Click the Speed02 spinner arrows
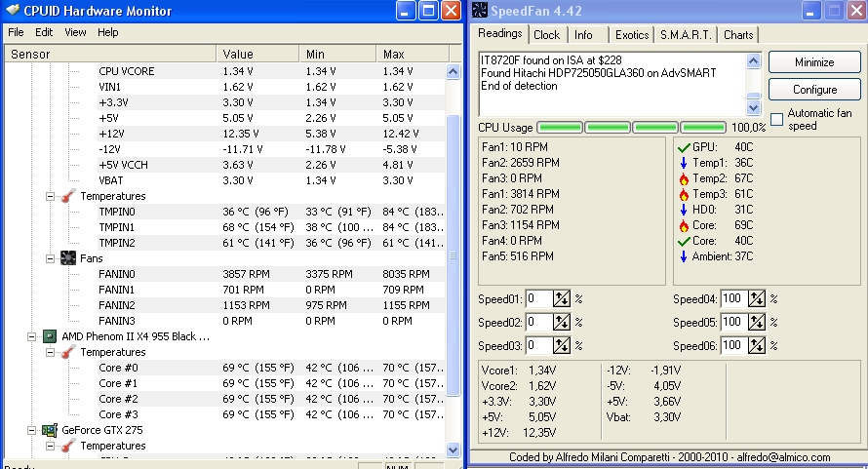The image size is (868, 469). tap(562, 323)
